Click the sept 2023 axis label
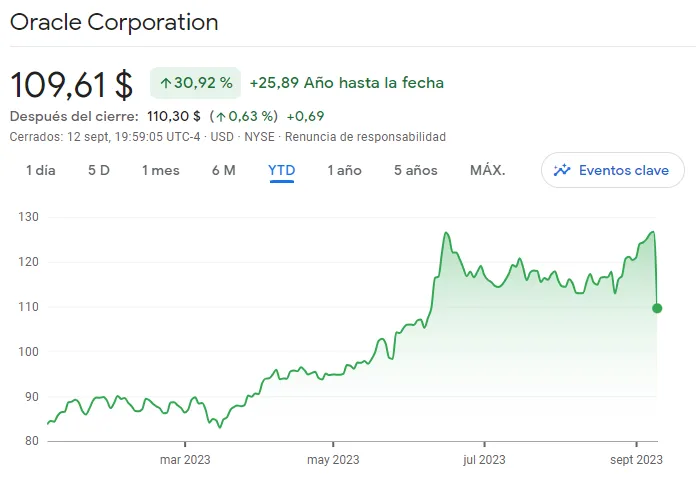The height and width of the screenshot is (490, 696). pos(636,460)
